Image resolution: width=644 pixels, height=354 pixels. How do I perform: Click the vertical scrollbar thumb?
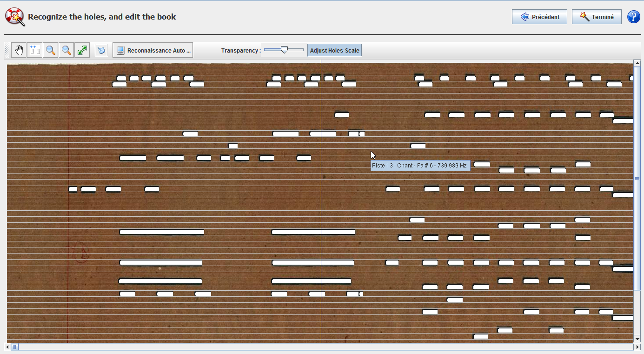coord(637,178)
